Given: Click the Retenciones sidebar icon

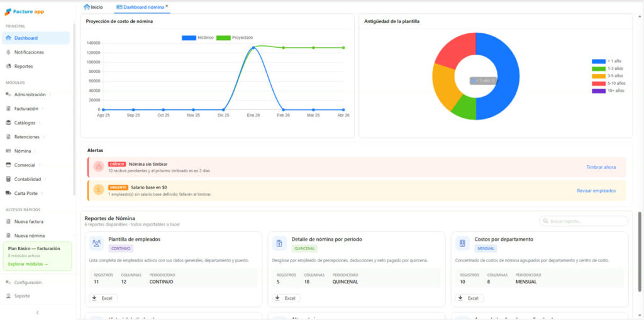Looking at the screenshot, I should point(8,137).
